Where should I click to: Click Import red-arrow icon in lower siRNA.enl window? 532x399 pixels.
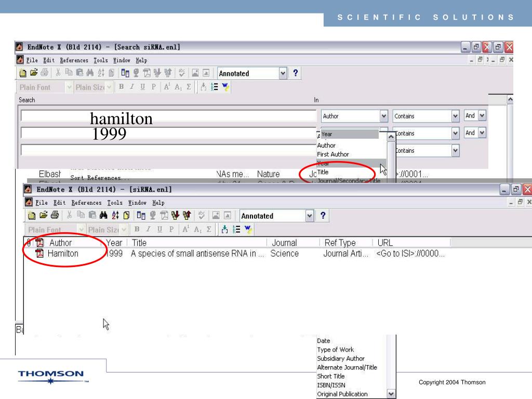tap(176, 215)
